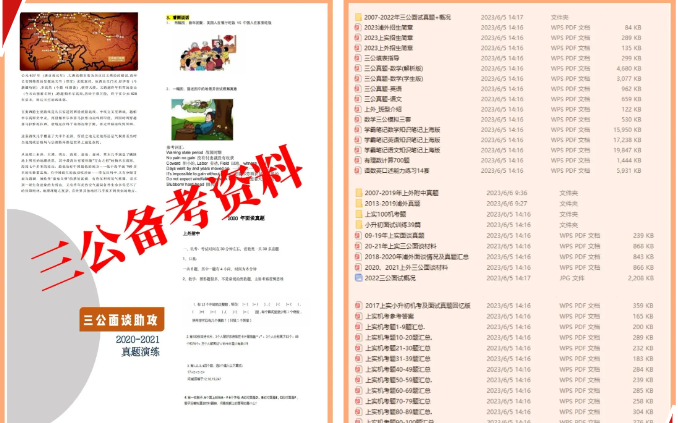The width and height of the screenshot is (678, 423).
Task: Select file name 上实机考题10-20题汇总
Action: tap(399, 338)
